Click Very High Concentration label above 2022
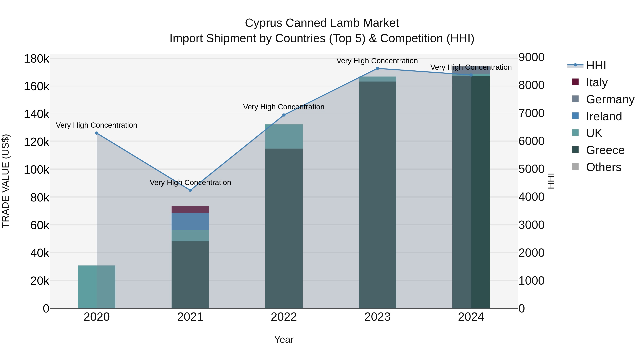Screen dimensions: 644x362 (x=284, y=107)
